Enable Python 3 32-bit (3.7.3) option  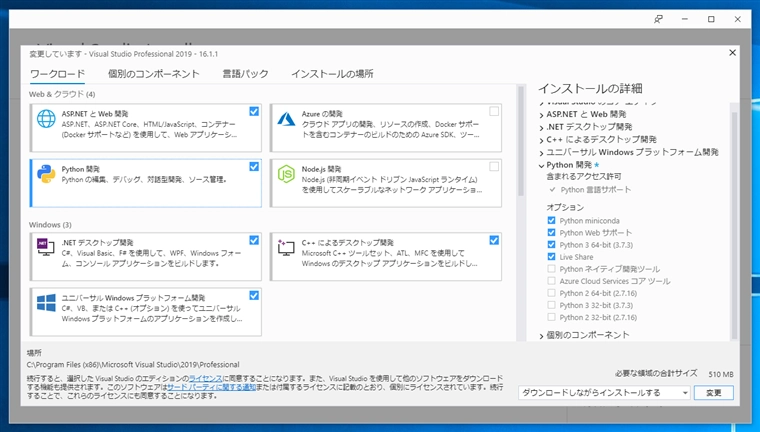[x=551, y=305]
